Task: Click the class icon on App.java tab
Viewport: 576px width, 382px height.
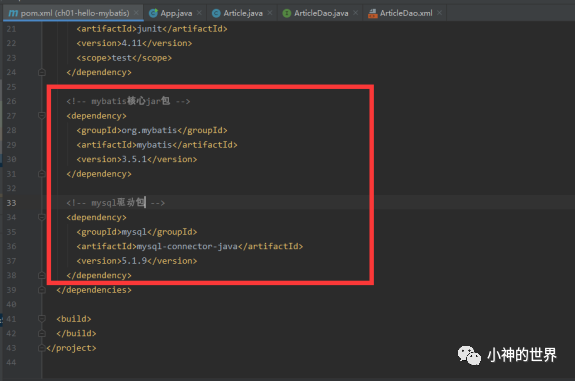Action: point(153,13)
